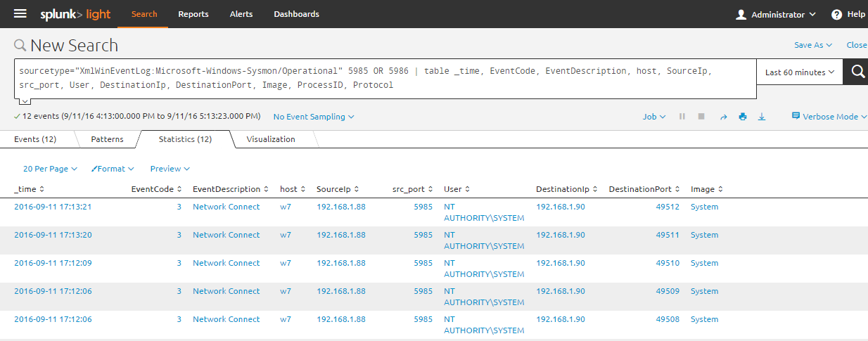Expand the search bar resize handle
This screenshot has width=868, height=341.
coord(25,101)
